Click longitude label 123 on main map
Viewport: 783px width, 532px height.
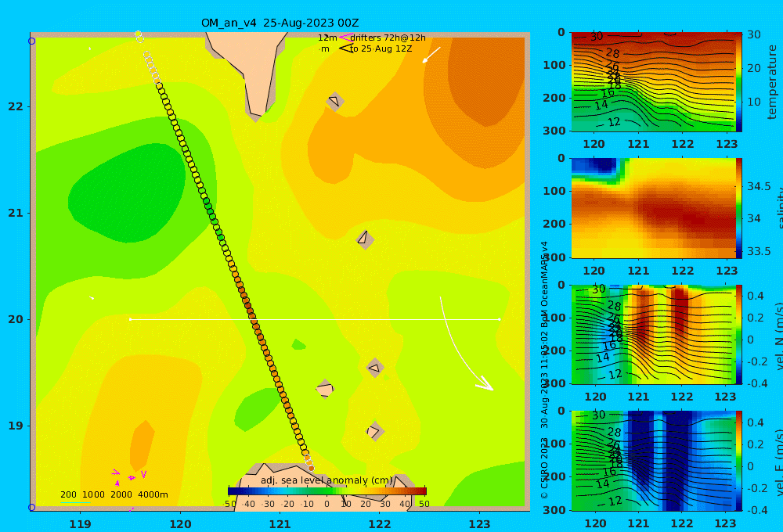[x=479, y=524]
